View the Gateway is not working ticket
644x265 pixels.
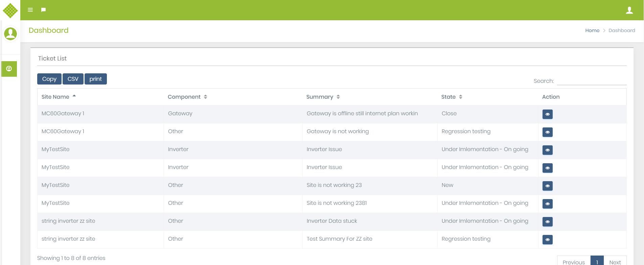point(547,132)
